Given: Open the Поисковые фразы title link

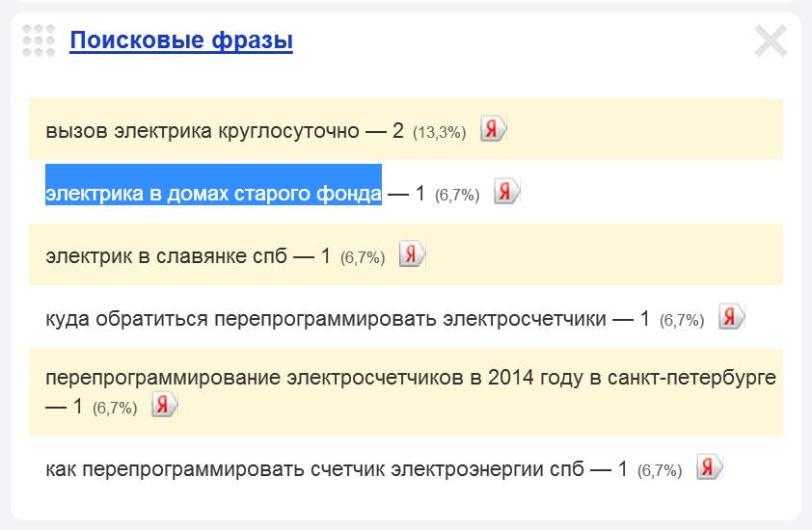Looking at the screenshot, I should point(181,40).
